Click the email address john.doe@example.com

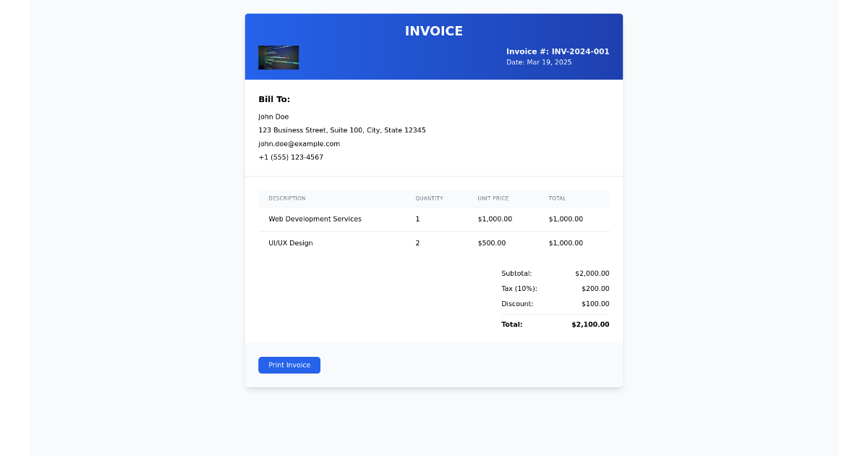tap(299, 143)
